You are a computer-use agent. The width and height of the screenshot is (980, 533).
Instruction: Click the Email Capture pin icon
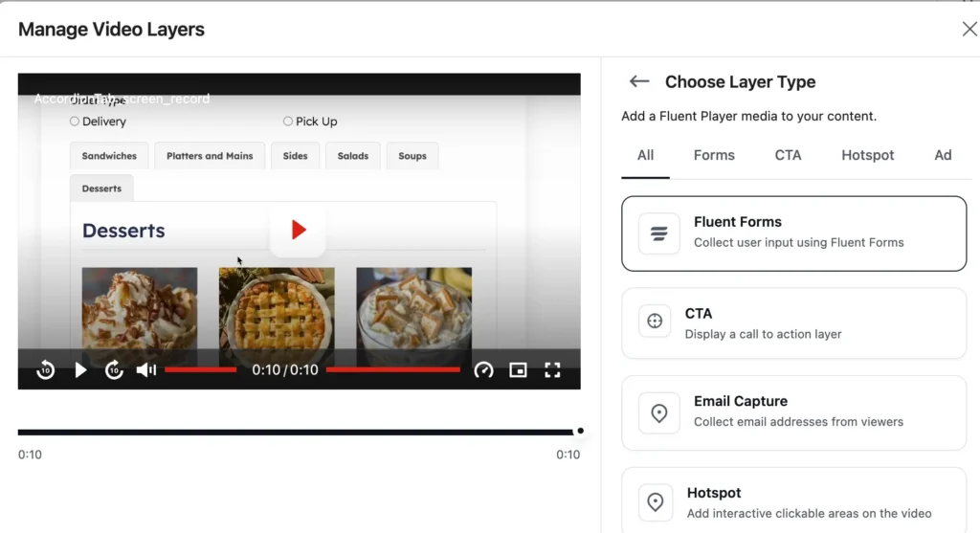click(x=658, y=413)
